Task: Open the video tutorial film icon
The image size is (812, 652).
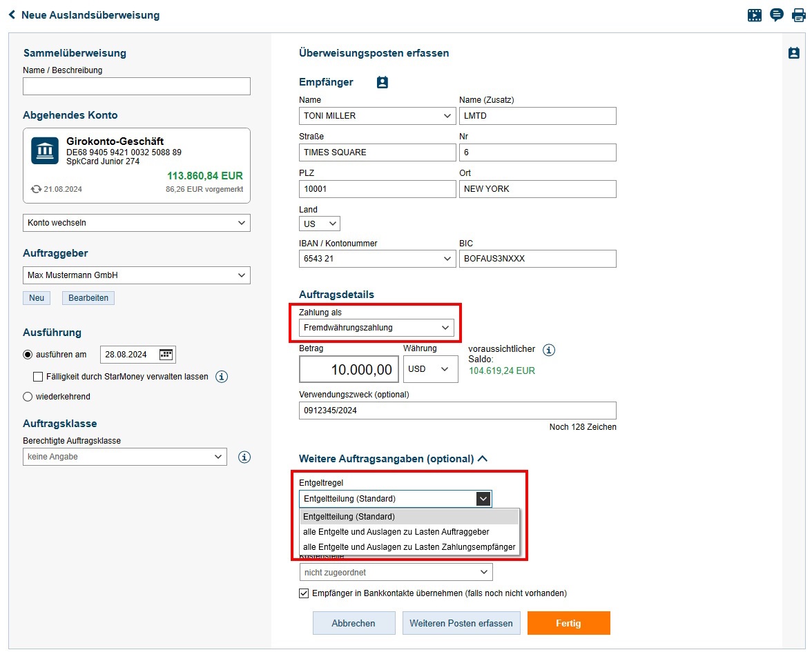Action: 755,15
